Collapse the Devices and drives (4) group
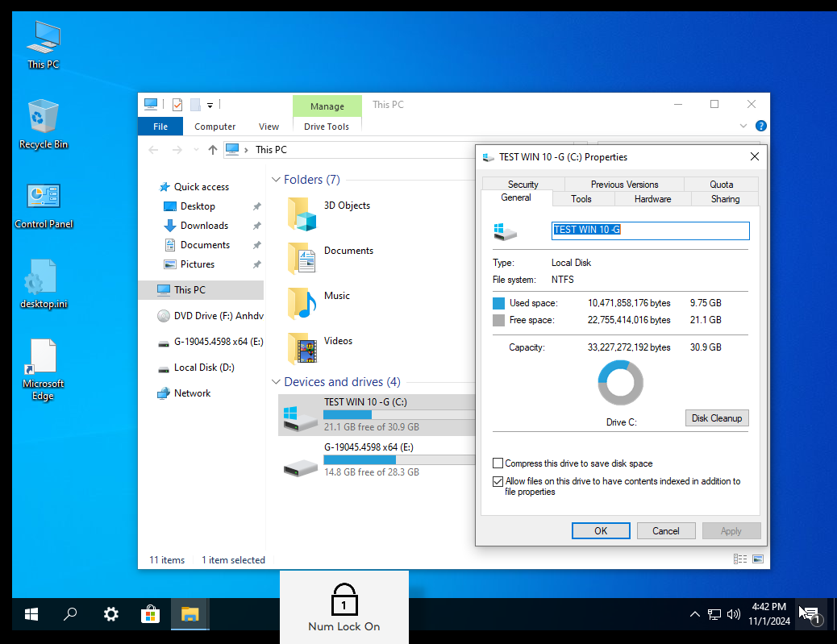Image resolution: width=837 pixels, height=644 pixels. (x=276, y=381)
